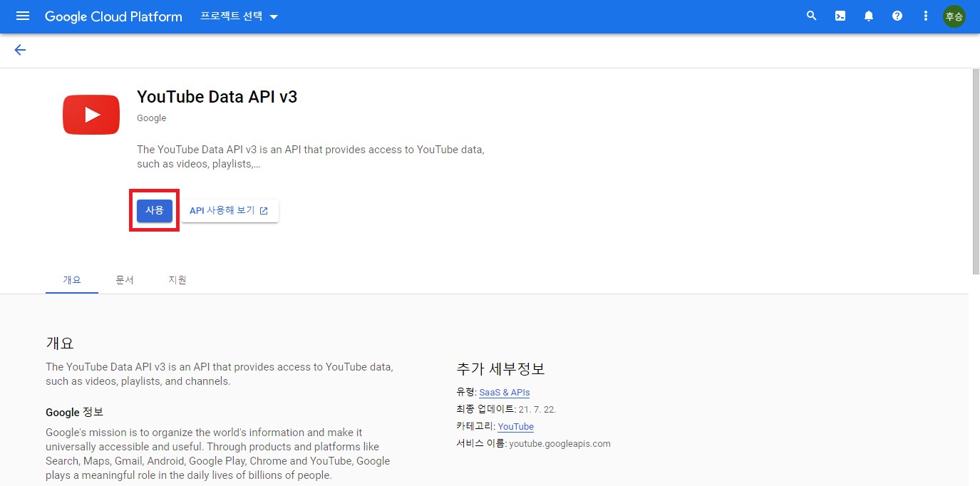The width and height of the screenshot is (980, 486).
Task: Click the youtube.googleapis.com service name
Action: 560,443
